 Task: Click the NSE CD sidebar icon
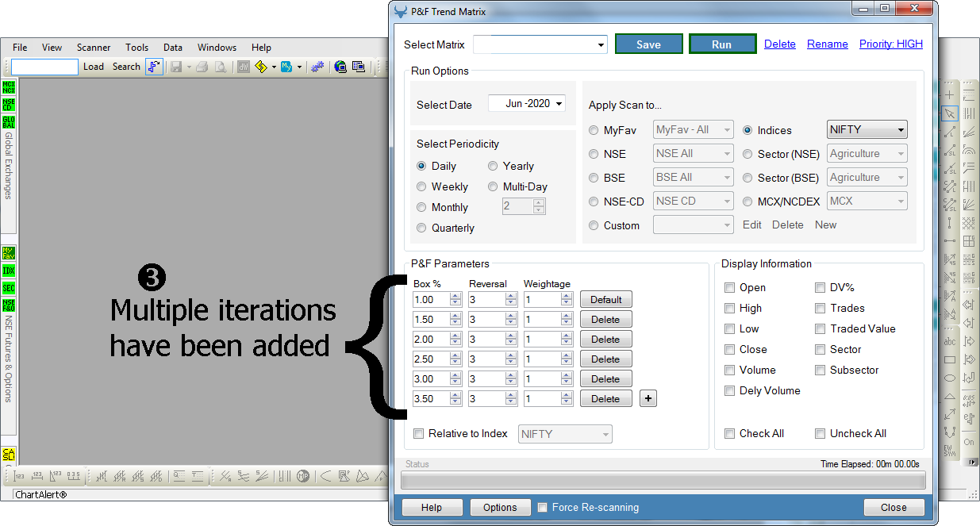point(9,105)
